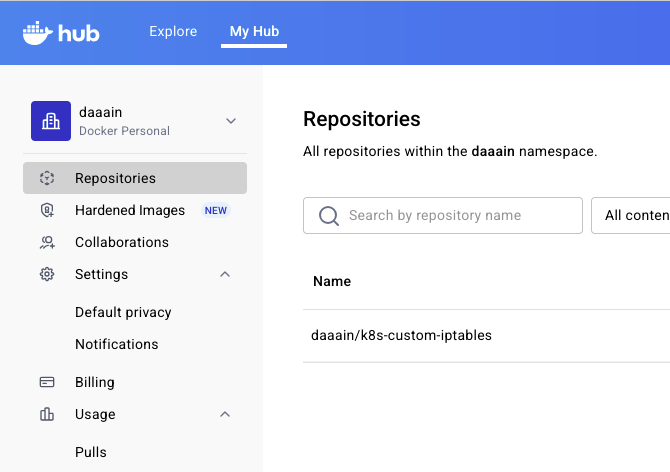Click the search magnifier icon
Image resolution: width=670 pixels, height=472 pixels.
[328, 216]
